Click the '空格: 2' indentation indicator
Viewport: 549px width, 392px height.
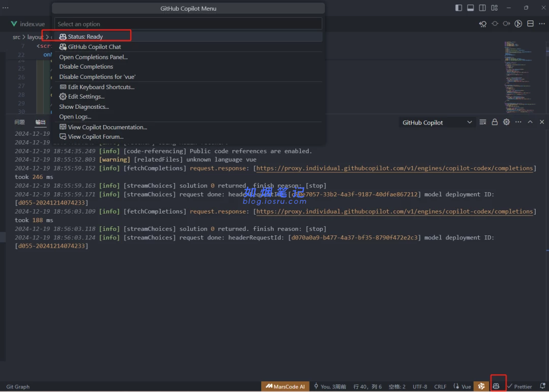point(397,386)
